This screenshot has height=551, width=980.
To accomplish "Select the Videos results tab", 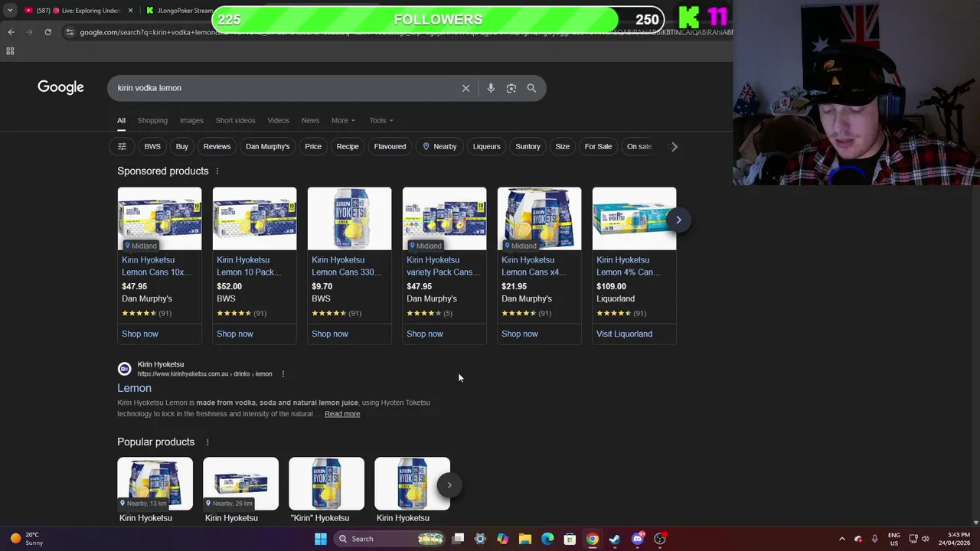I will [278, 120].
